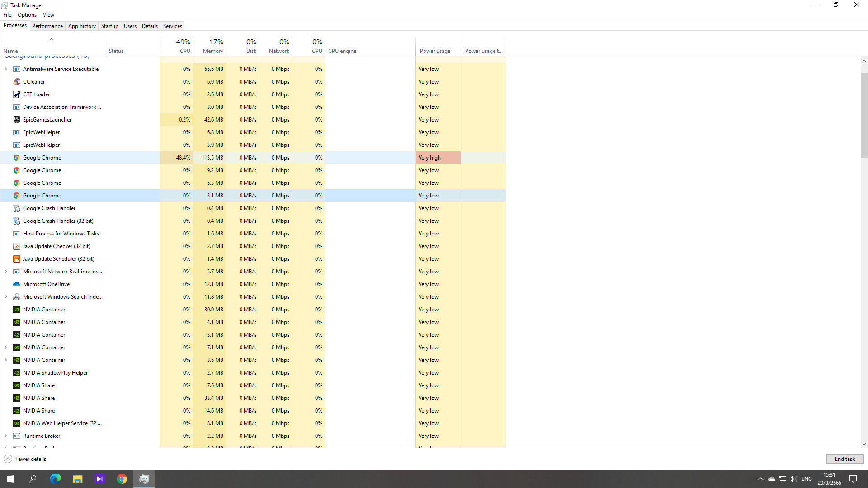This screenshot has height=488, width=868.
Task: Switch to the Startup tab
Action: 109,26
